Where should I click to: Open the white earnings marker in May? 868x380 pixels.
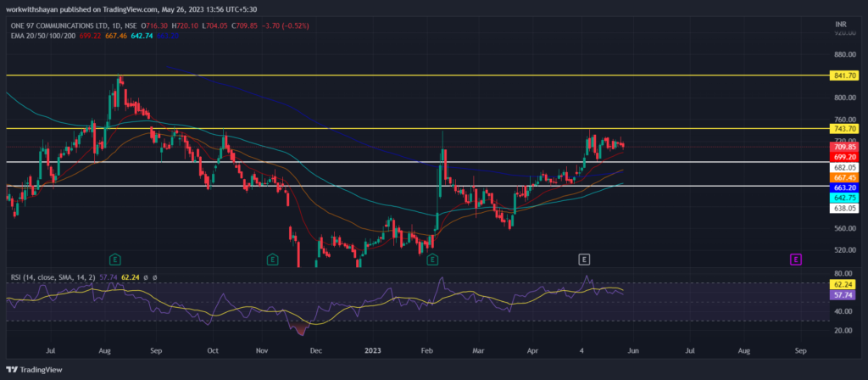click(x=584, y=257)
